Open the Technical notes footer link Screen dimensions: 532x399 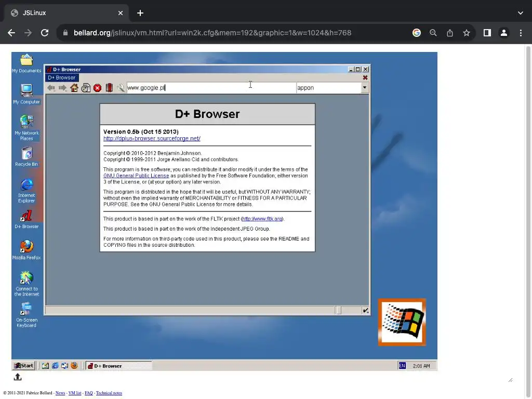tap(109, 393)
